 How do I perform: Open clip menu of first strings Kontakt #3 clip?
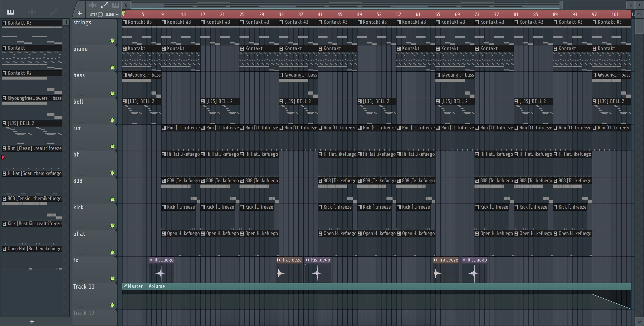click(x=125, y=22)
